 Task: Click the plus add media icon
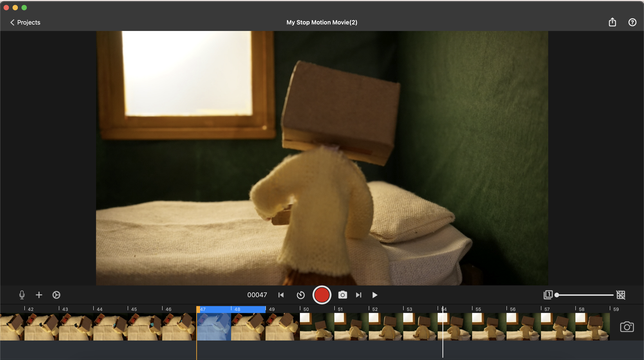(39, 295)
